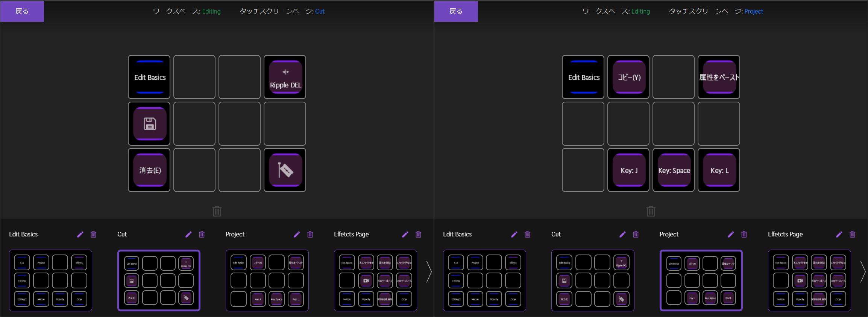Click the green Editing workspace label, left panel
The width and height of the screenshot is (868, 317).
[x=211, y=11]
